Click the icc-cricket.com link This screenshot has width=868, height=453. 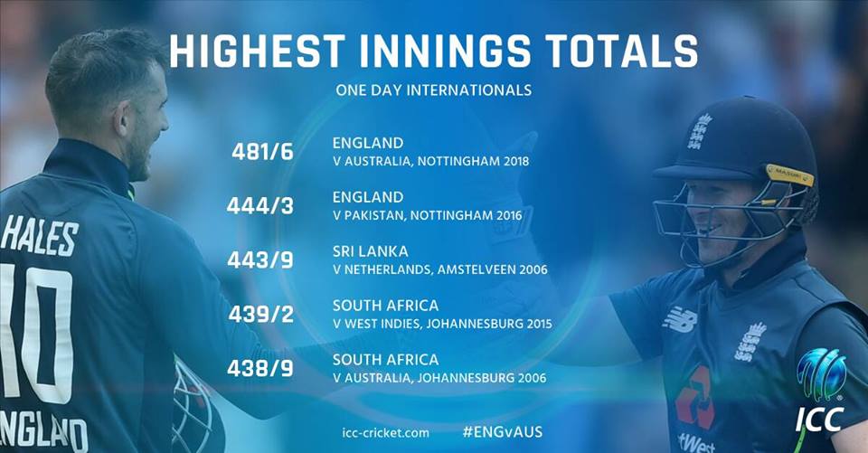pyautogui.click(x=385, y=432)
